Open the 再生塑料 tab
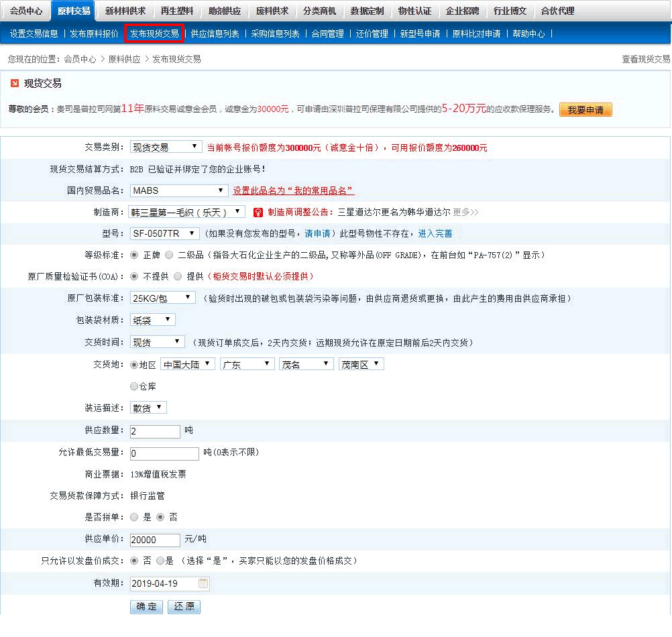The width and height of the screenshot is (672, 637). (x=177, y=11)
